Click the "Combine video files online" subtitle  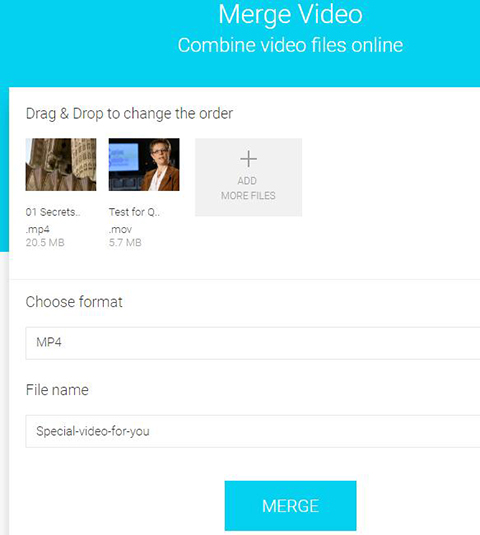click(290, 45)
